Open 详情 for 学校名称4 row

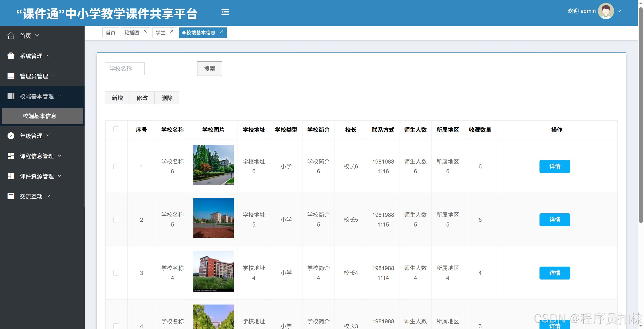click(555, 273)
